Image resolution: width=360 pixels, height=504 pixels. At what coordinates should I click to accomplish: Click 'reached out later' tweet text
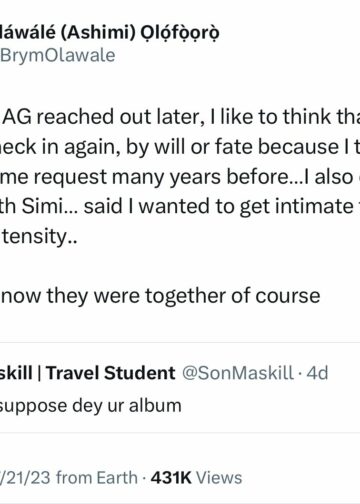120,117
